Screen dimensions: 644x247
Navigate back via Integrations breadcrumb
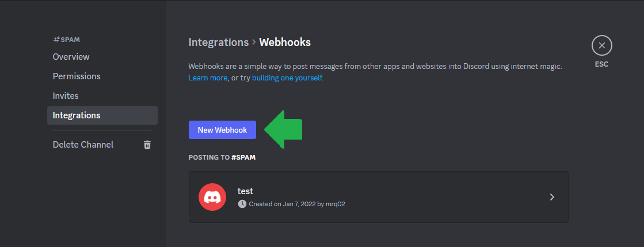coord(218,43)
